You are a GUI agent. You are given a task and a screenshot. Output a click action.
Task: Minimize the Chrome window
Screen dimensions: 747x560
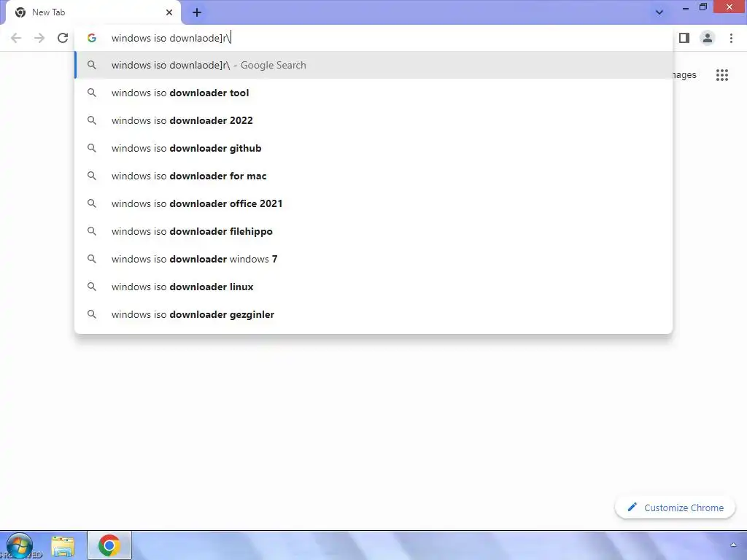(x=686, y=7)
